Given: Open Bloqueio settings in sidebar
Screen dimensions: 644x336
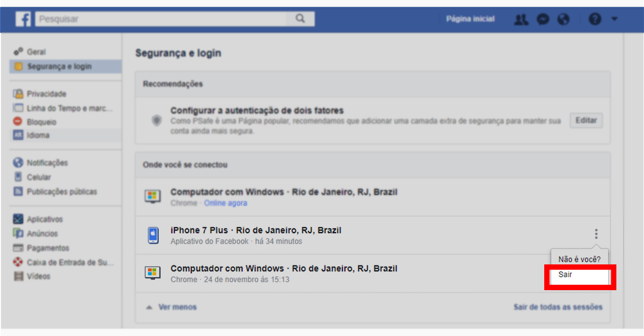Looking at the screenshot, I should point(41,122).
